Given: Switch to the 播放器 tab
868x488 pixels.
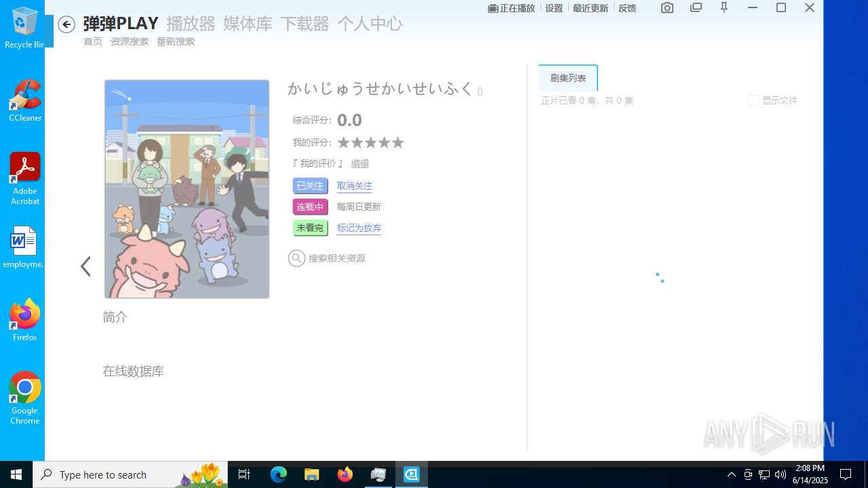Looking at the screenshot, I should click(191, 24).
